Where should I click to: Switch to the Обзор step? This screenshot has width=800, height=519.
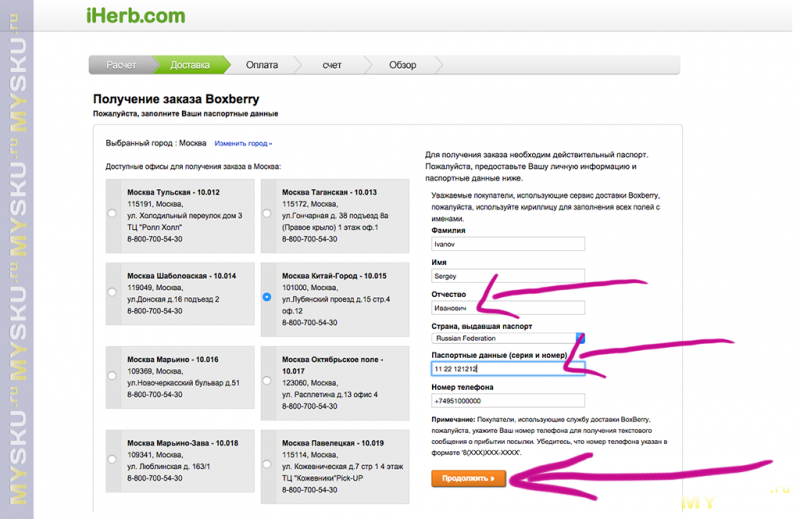pyautogui.click(x=403, y=65)
